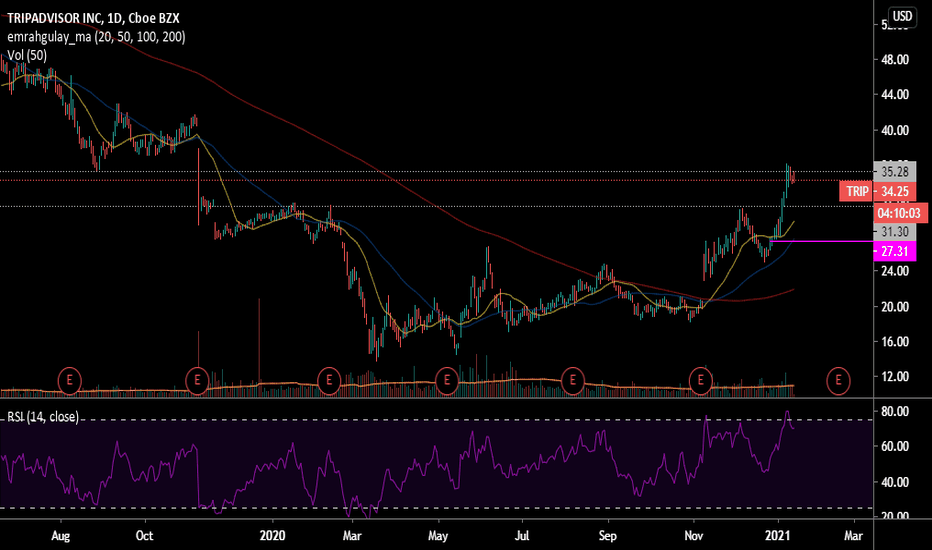Click the 34.25 current price label

(895, 191)
